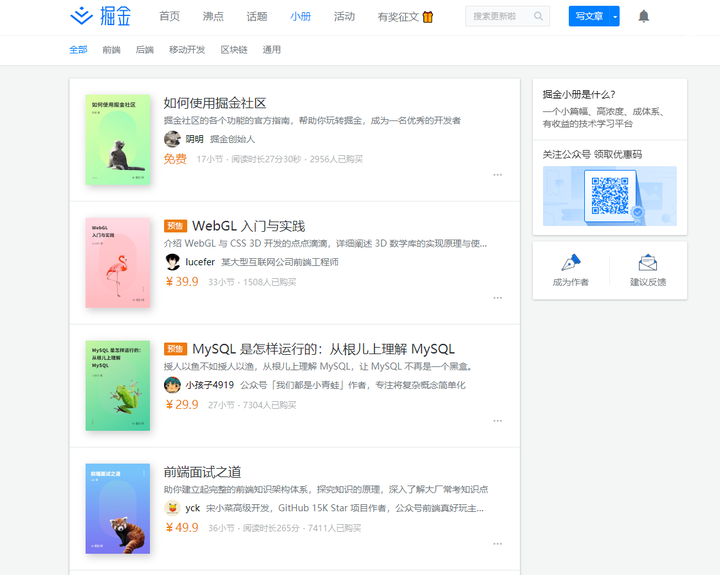Viewport: 720px width, 575px height.
Task: Click the 预售 badge on MySQL booklet
Action: pos(175,349)
